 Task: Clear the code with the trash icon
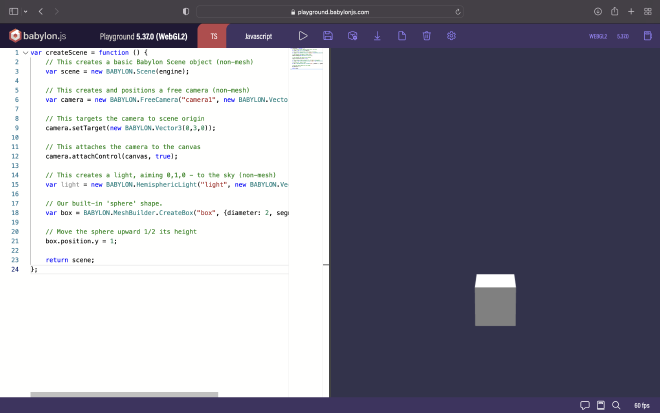pos(426,36)
